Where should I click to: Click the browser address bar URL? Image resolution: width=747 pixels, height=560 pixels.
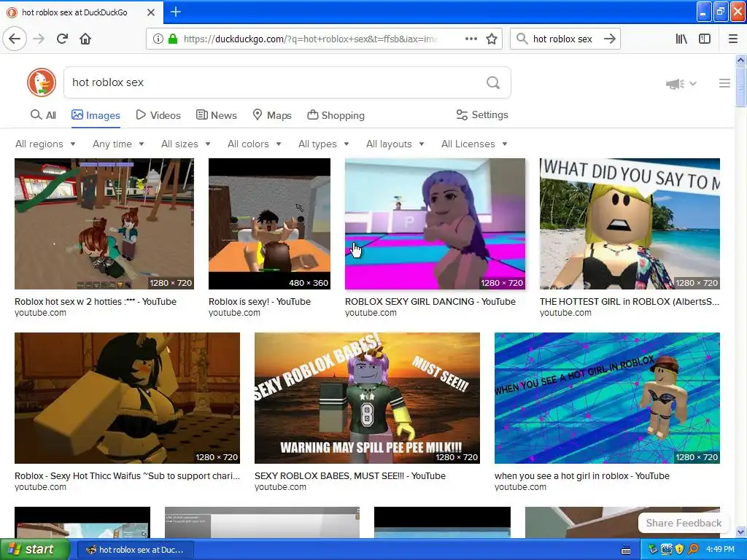pyautogui.click(x=311, y=39)
